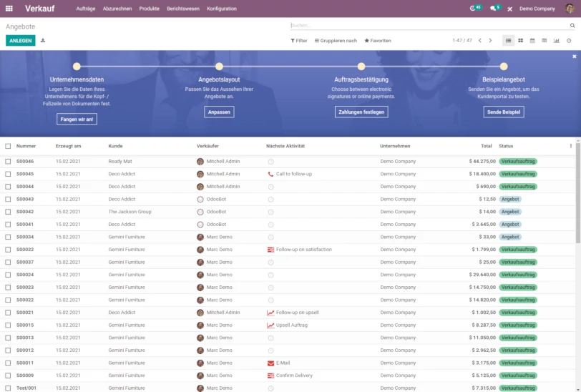Open the Filter dropdown
Screen dimensions: 581x392
point(298,40)
